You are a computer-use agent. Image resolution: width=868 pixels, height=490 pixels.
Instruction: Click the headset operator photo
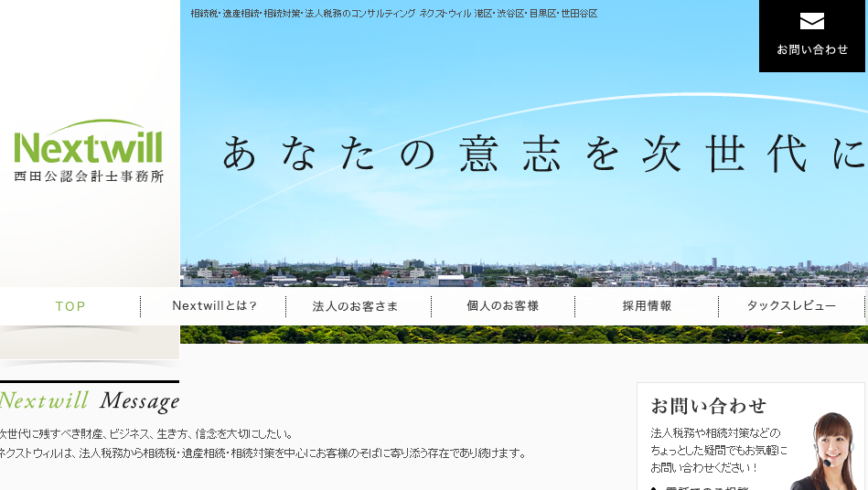(825, 453)
